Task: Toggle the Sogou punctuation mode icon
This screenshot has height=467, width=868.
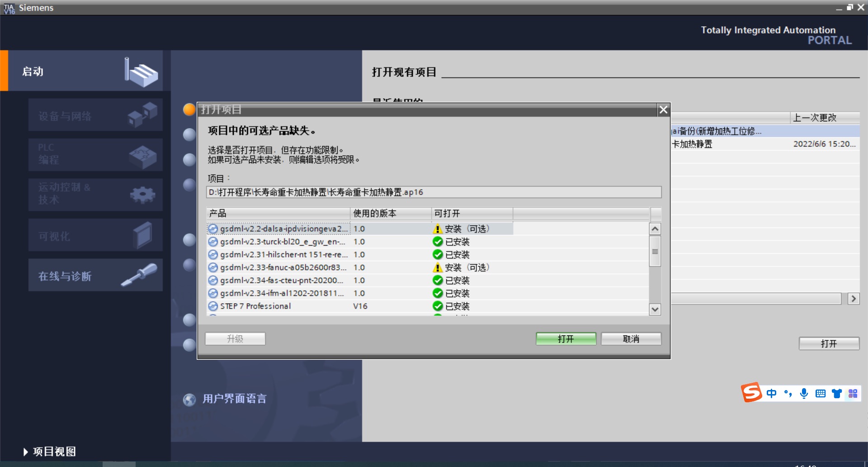Action: point(788,393)
